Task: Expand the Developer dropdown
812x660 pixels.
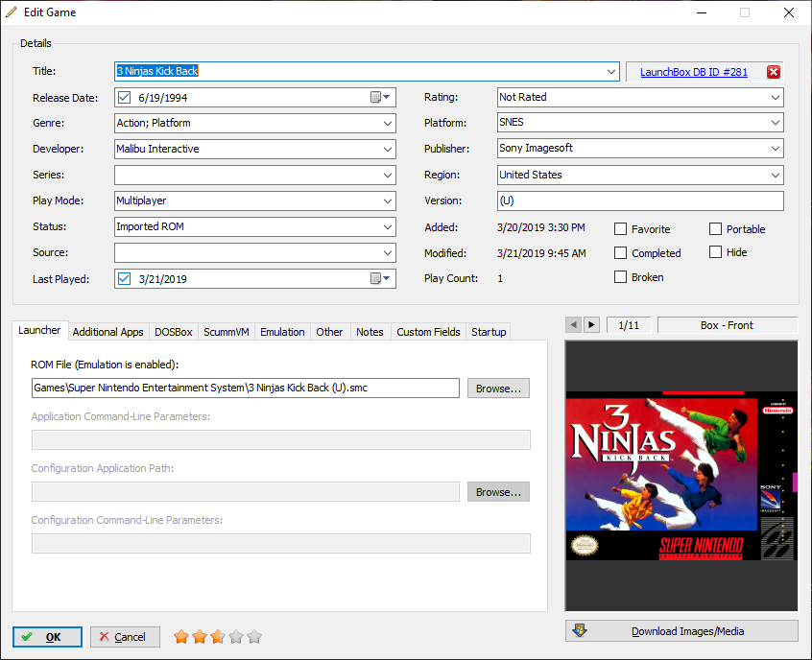Action: point(388,149)
